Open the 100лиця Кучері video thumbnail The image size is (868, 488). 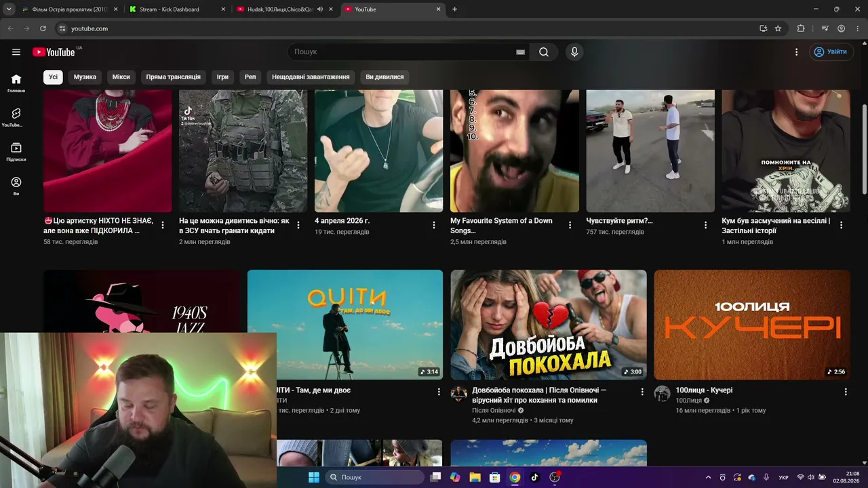tap(752, 325)
